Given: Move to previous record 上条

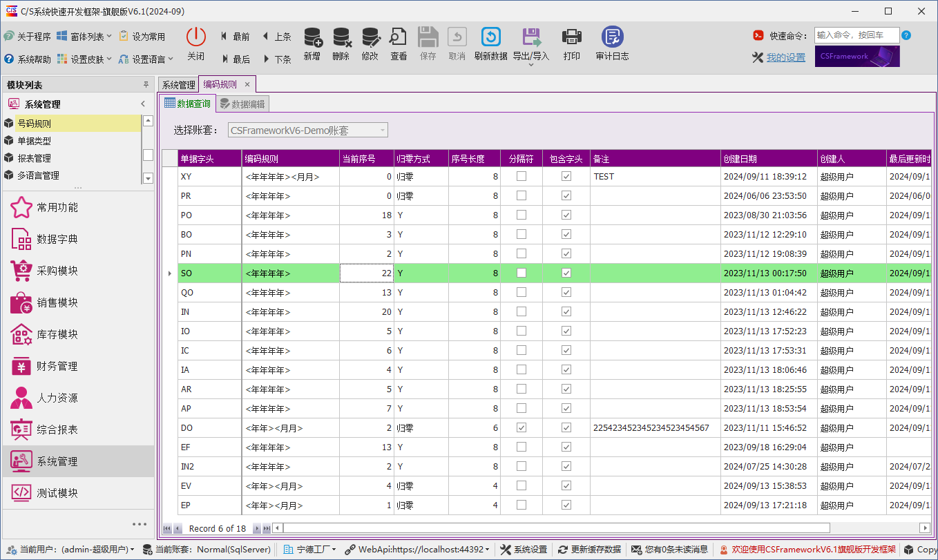Looking at the screenshot, I should point(276,37).
